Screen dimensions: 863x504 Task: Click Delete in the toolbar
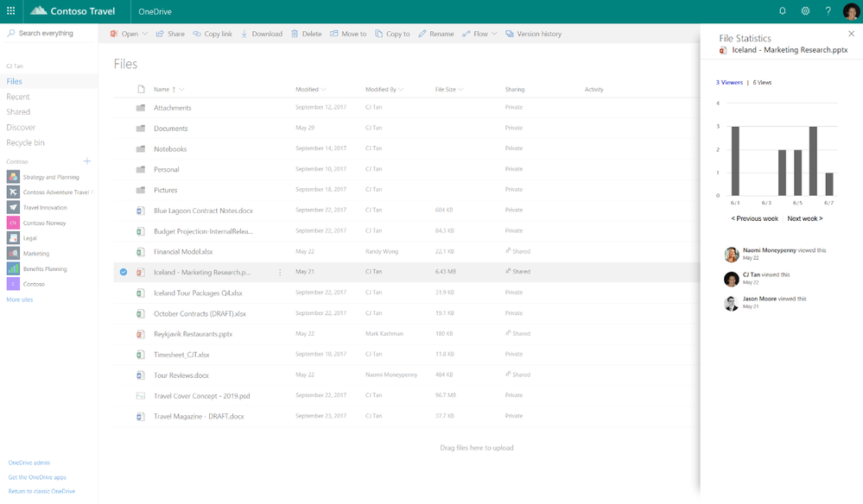[307, 34]
